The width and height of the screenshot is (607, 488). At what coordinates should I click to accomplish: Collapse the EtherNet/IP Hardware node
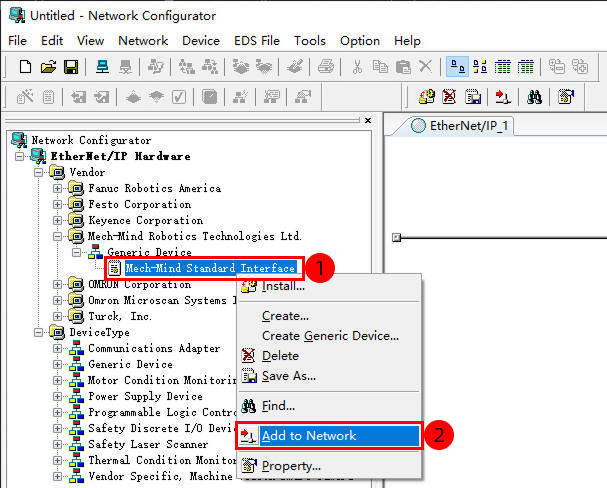click(19, 156)
